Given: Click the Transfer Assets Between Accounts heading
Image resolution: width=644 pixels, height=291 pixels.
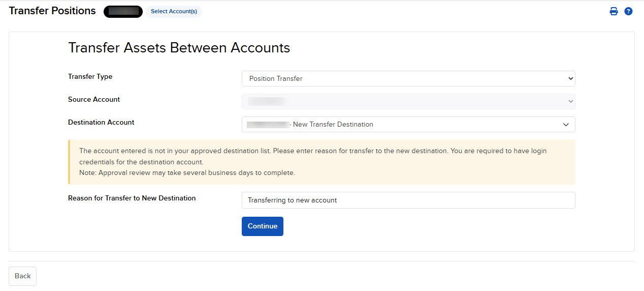Looking at the screenshot, I should 179,48.
